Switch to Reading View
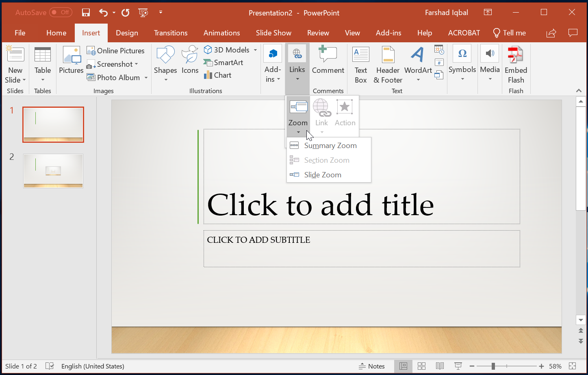Image resolution: width=588 pixels, height=375 pixels. [x=440, y=366]
